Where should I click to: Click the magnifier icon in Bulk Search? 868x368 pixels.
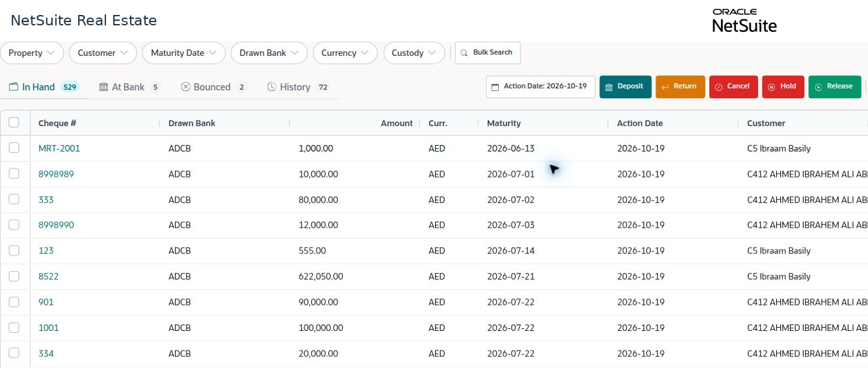465,53
